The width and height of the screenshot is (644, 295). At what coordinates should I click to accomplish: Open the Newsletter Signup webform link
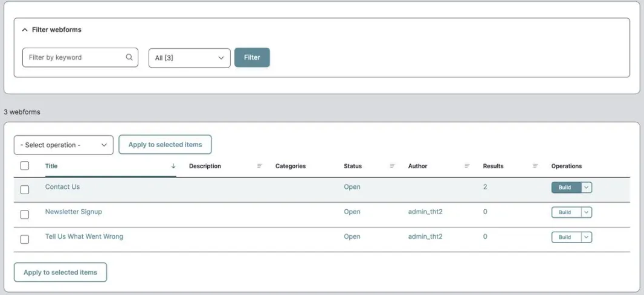(x=74, y=212)
